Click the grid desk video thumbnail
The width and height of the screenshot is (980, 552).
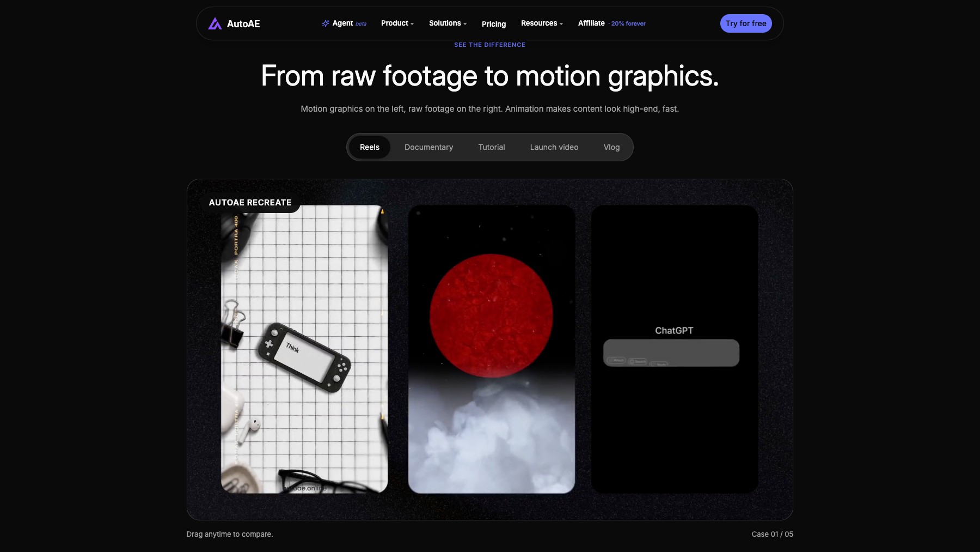[304, 349]
